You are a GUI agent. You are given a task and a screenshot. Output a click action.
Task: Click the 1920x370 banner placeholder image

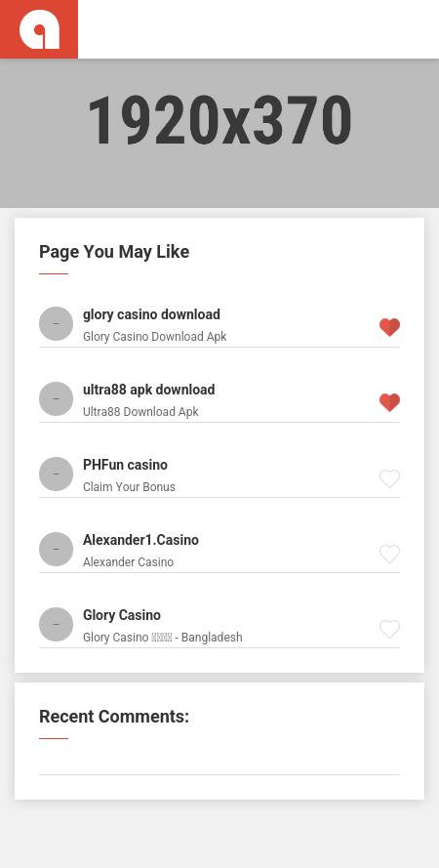click(219, 133)
